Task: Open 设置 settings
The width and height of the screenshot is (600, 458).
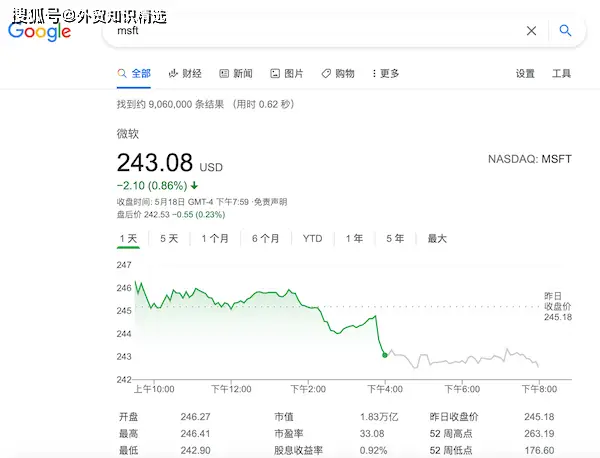Action: coord(525,73)
